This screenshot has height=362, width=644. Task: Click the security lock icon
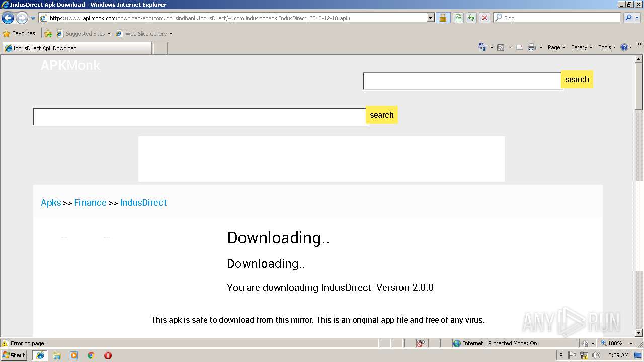click(443, 18)
